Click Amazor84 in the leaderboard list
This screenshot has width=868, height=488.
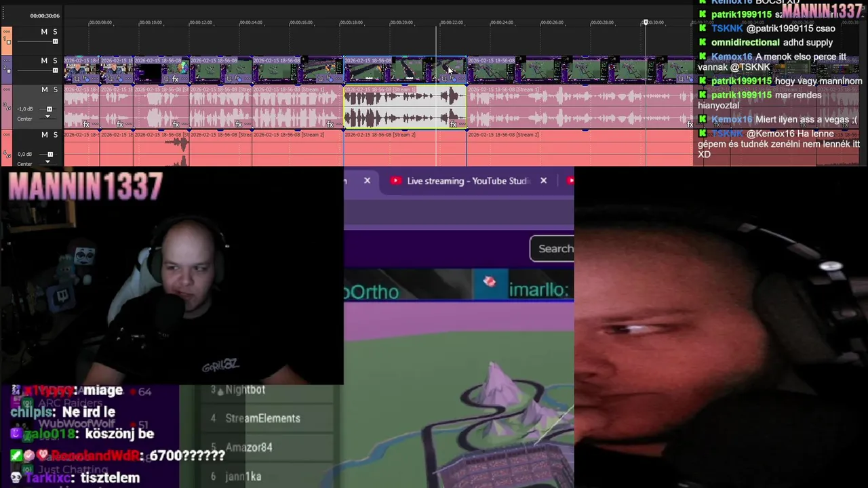click(249, 447)
